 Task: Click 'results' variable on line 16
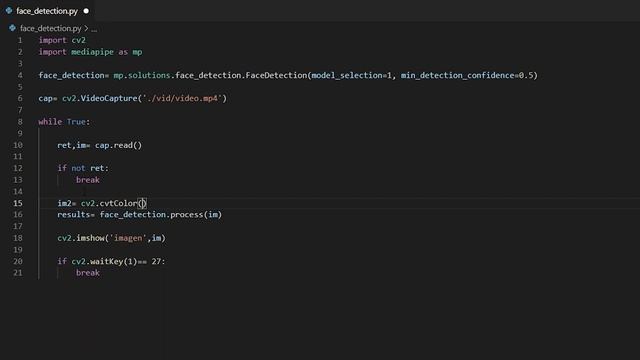click(73, 214)
